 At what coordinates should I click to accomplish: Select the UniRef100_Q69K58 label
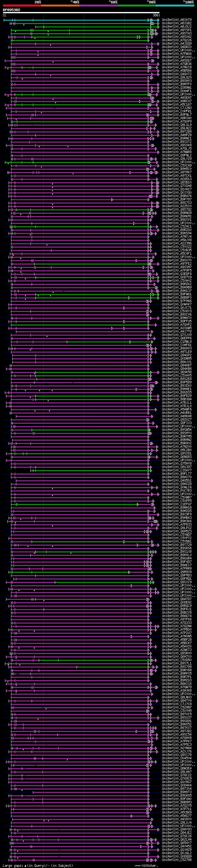pyautogui.click(x=177, y=372)
